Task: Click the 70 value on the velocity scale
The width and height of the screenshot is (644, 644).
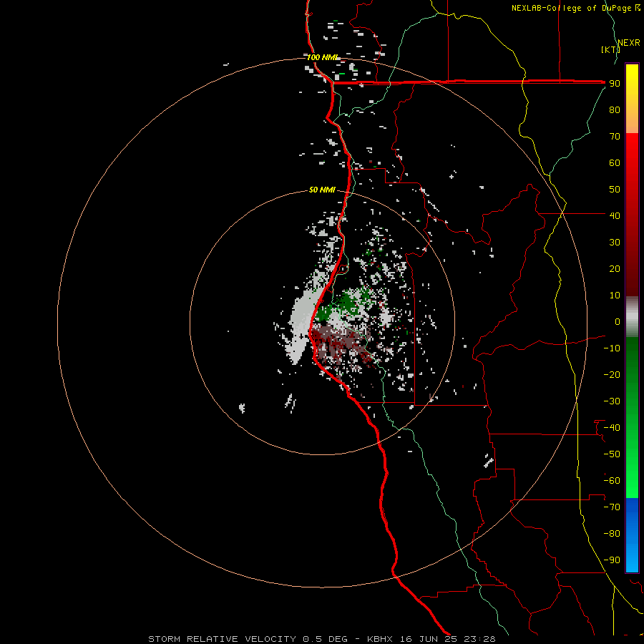Action: tap(615, 137)
